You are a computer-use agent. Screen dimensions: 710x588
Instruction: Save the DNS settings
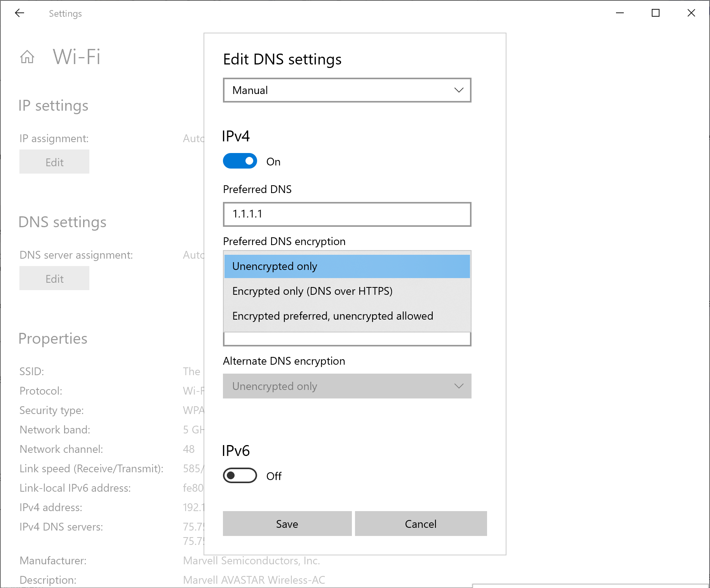coord(287,524)
